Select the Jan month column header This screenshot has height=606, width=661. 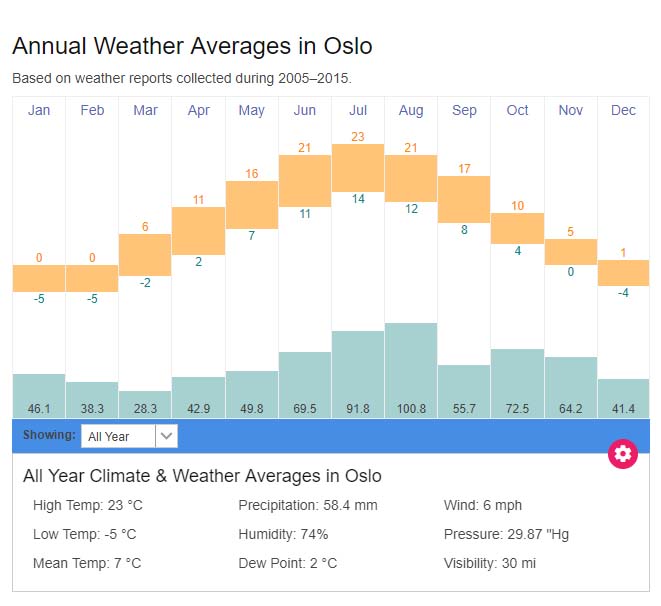(x=39, y=110)
